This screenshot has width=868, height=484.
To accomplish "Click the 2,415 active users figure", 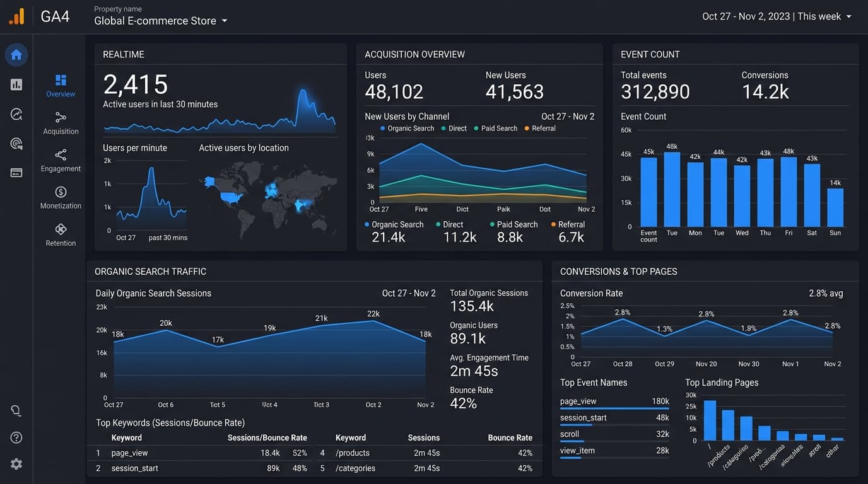I will point(136,84).
